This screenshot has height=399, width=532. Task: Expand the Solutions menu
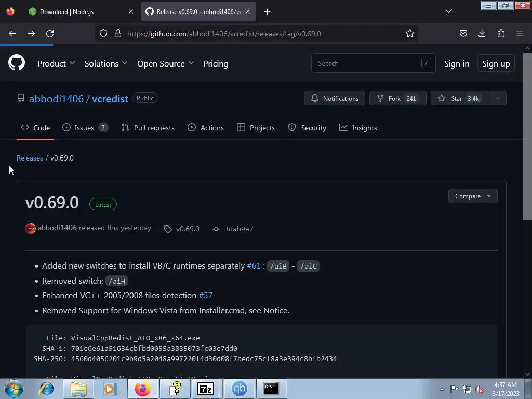(x=106, y=63)
